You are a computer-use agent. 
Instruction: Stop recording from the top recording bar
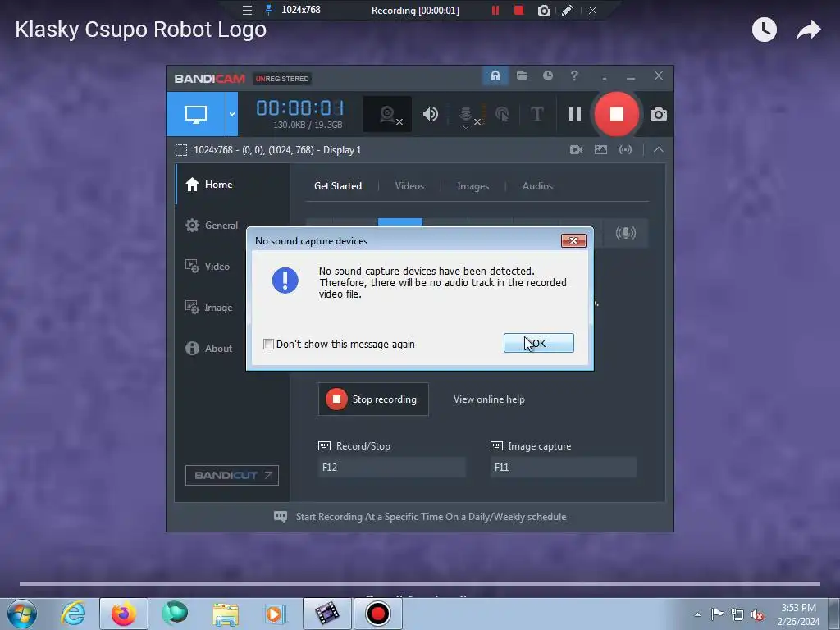(518, 10)
